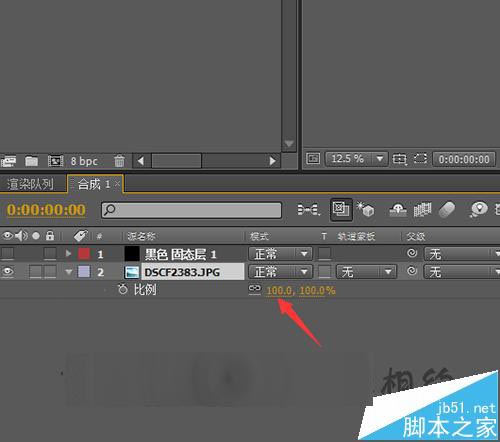Viewport: 500px width, 442px height.
Task: Toggle preserve transparency for DSCF2383.JPG
Action: click(x=325, y=272)
